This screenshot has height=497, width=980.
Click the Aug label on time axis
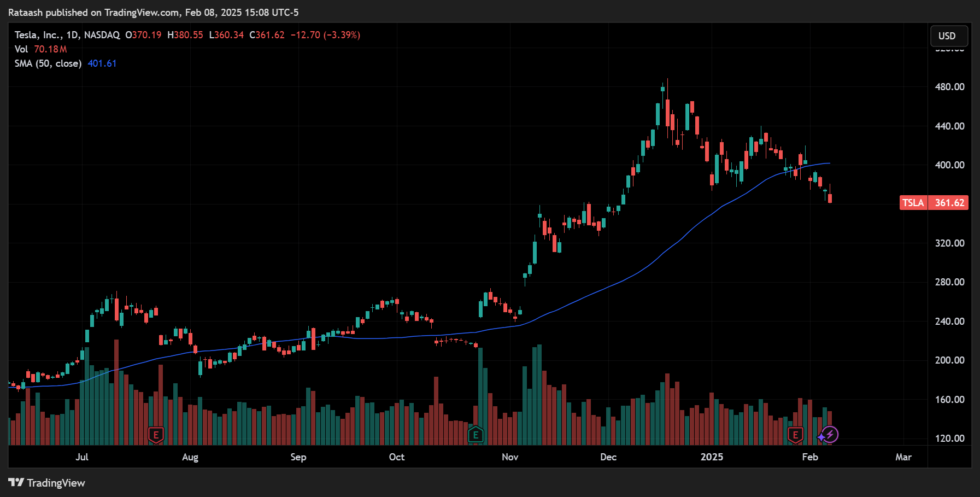tap(190, 457)
